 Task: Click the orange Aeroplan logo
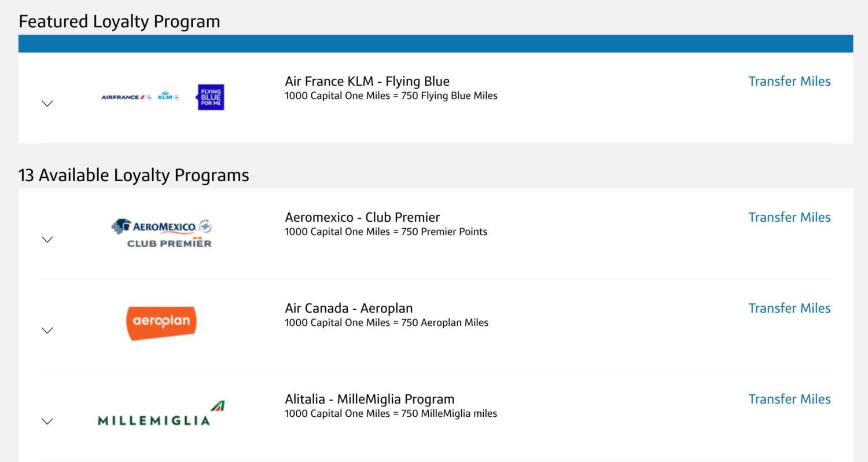pos(161,322)
